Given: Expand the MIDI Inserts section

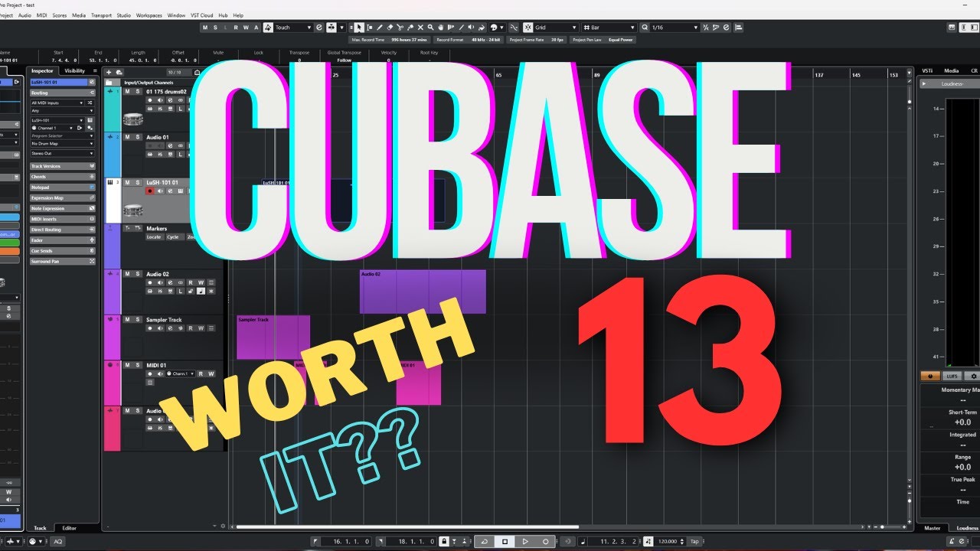Looking at the screenshot, I should (62, 219).
